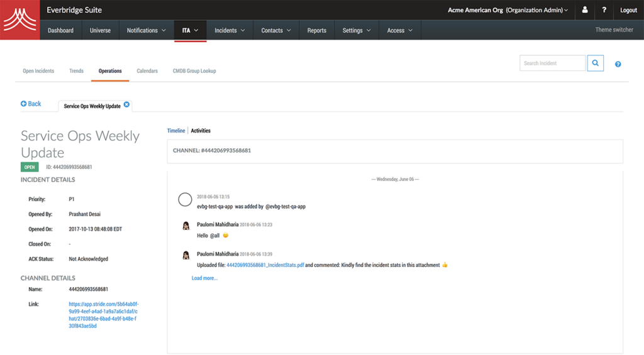Click the timestamp 2018-06-06 13:23

256,224
